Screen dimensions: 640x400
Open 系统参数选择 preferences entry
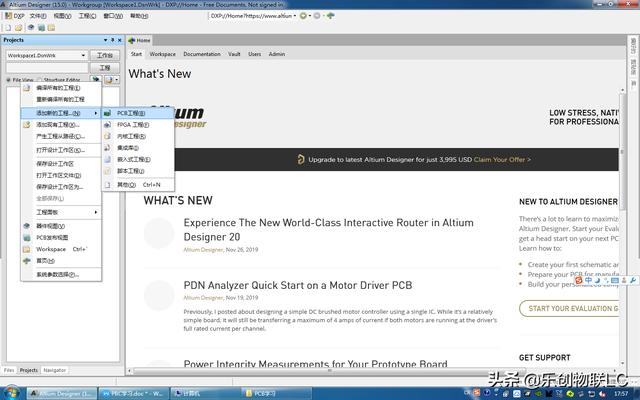pyautogui.click(x=61, y=274)
